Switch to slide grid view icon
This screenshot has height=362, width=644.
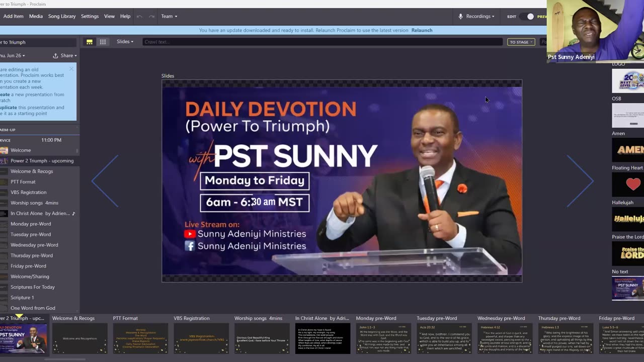pyautogui.click(x=103, y=42)
